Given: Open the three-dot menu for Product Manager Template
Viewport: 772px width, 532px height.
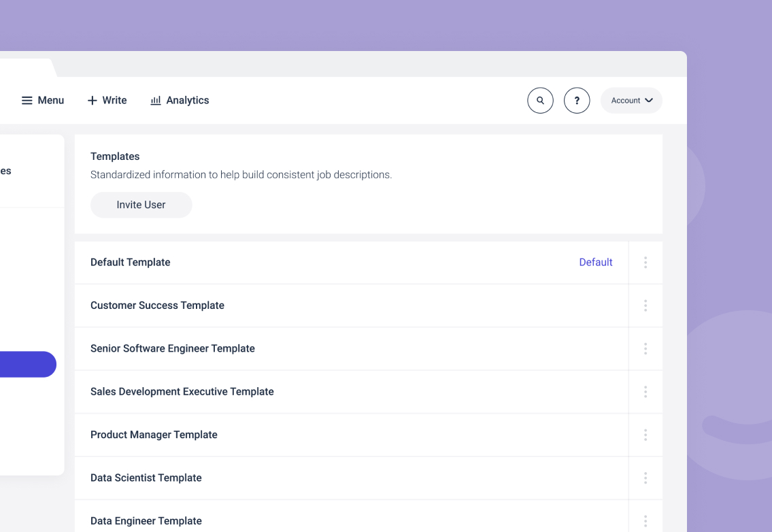Looking at the screenshot, I should (645, 435).
